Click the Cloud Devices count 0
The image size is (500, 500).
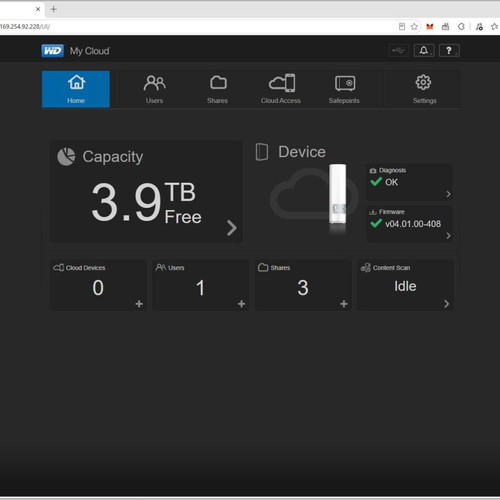(x=98, y=288)
